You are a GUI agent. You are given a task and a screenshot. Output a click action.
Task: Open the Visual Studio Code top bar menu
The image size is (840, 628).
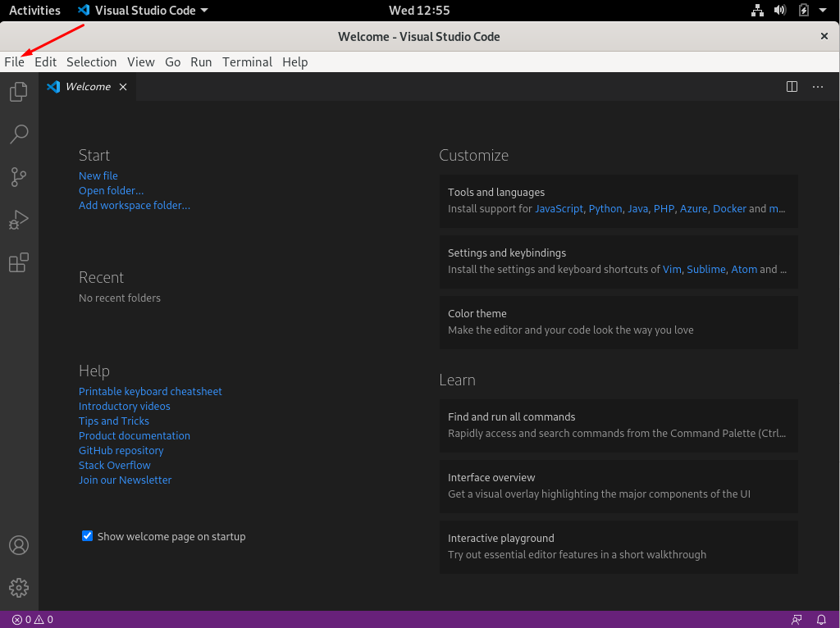[x=143, y=10]
